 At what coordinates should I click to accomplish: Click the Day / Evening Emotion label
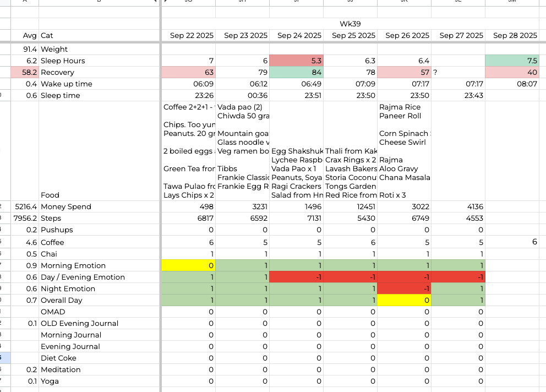point(99,277)
